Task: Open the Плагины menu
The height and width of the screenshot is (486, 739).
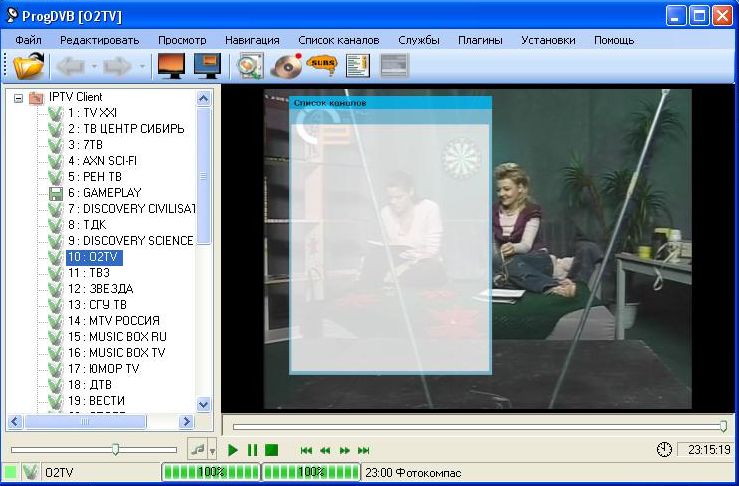Action: click(x=480, y=40)
